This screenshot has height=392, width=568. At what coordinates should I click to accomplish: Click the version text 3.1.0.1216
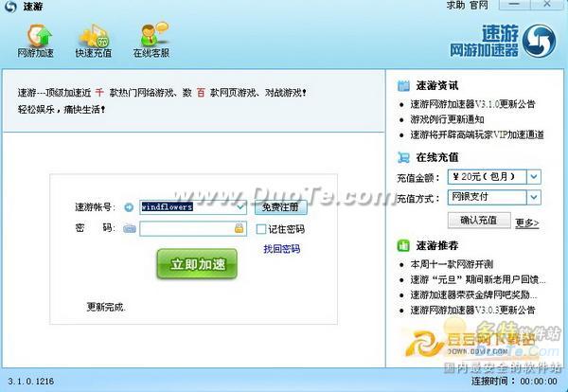(31, 382)
